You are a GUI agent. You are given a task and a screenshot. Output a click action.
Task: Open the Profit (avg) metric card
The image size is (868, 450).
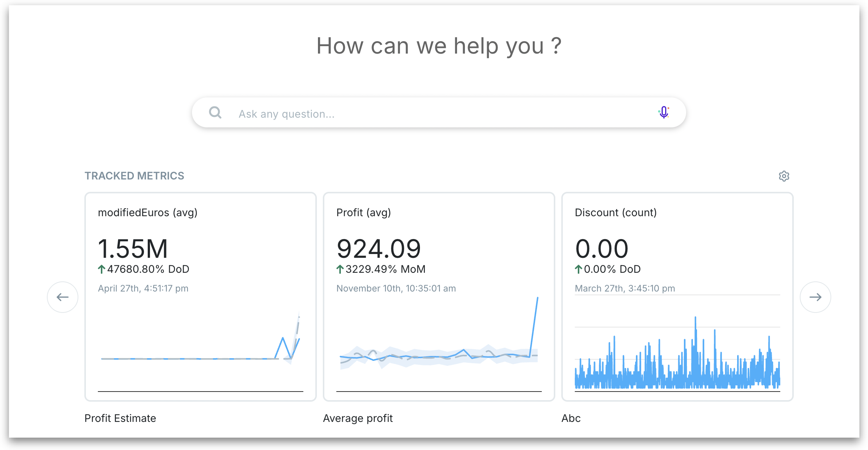click(x=364, y=212)
